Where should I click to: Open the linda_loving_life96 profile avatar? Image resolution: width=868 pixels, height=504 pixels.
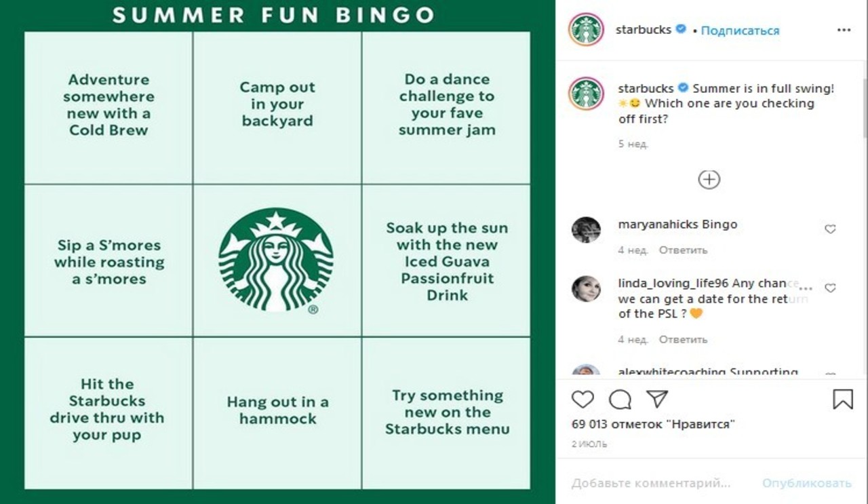point(586,289)
